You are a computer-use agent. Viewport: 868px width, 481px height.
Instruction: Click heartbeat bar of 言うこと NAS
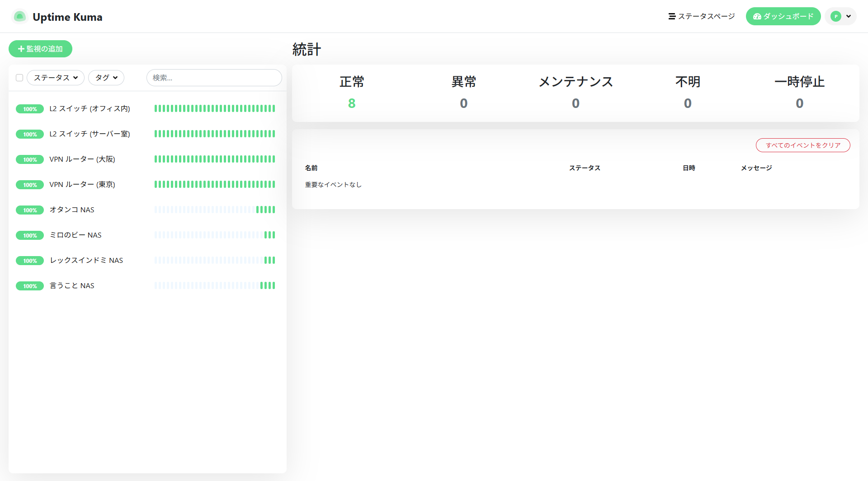pyautogui.click(x=215, y=285)
